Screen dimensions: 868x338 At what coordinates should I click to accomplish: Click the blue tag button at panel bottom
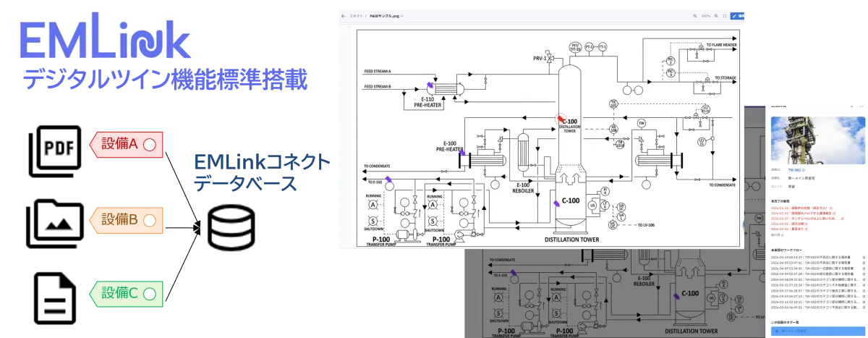[x=817, y=331]
